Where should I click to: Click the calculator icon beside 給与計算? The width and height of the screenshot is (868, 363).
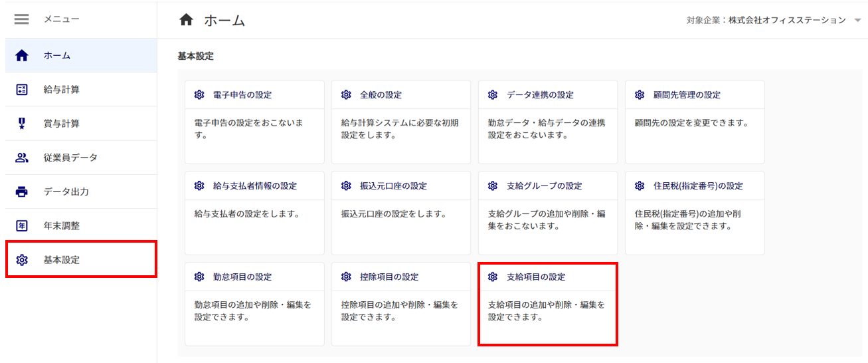pyautogui.click(x=22, y=90)
